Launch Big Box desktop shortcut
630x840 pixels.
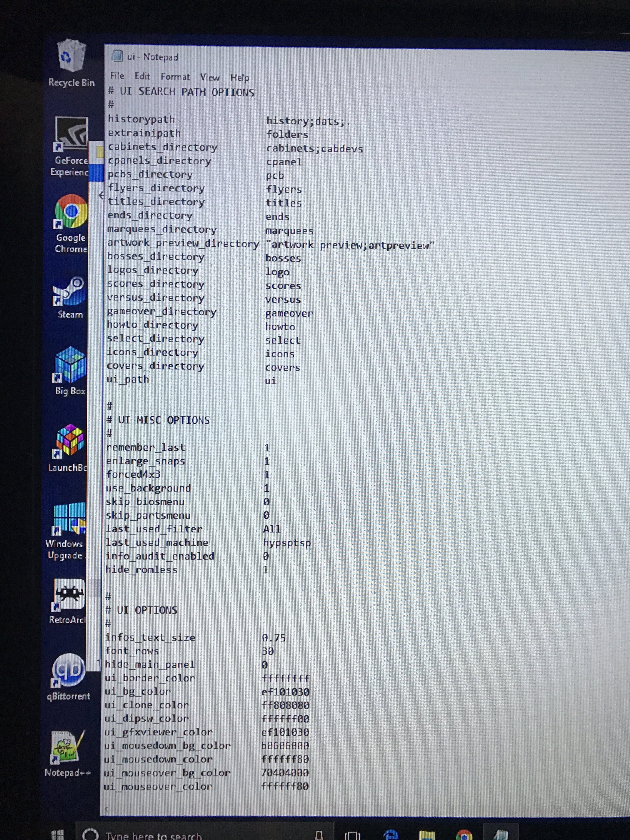[x=70, y=371]
